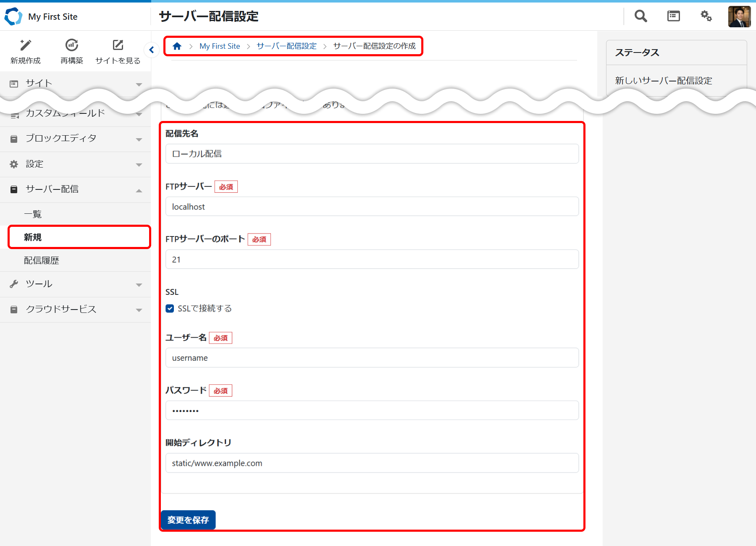Click the search icon in the header
This screenshot has width=756, height=546.
[x=640, y=16]
